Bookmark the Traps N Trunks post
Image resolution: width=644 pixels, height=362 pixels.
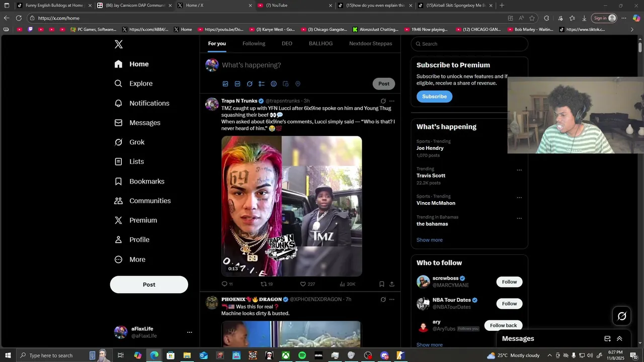point(382,284)
